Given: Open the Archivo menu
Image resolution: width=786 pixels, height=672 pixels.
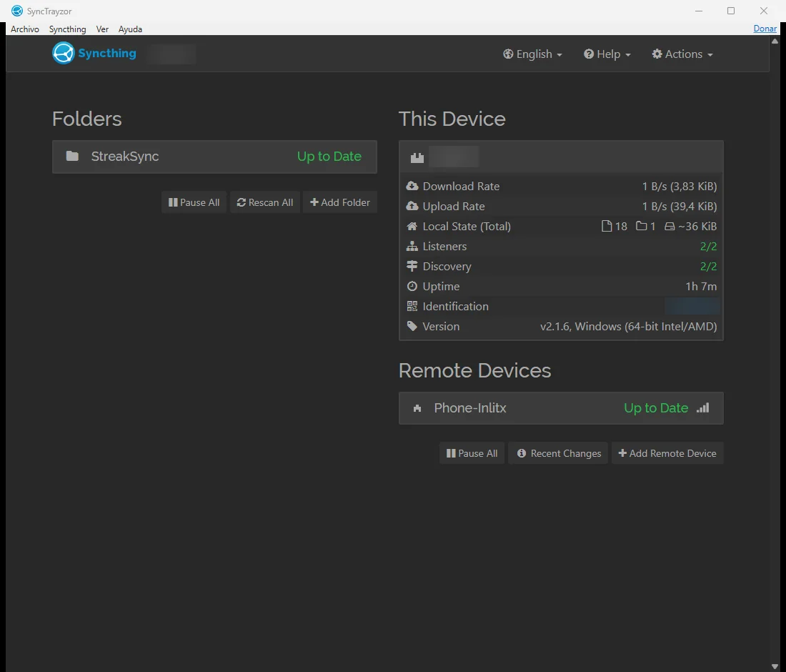Looking at the screenshot, I should coord(24,29).
